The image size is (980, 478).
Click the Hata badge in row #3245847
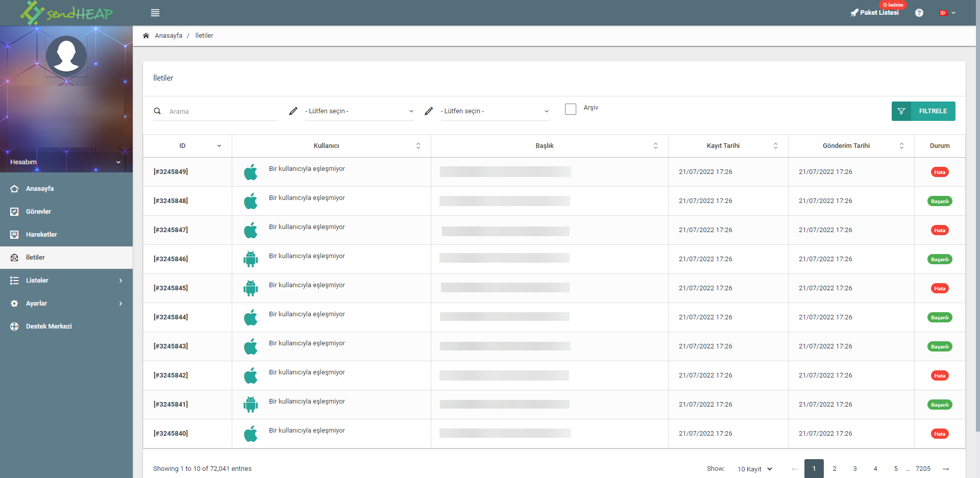coord(940,231)
